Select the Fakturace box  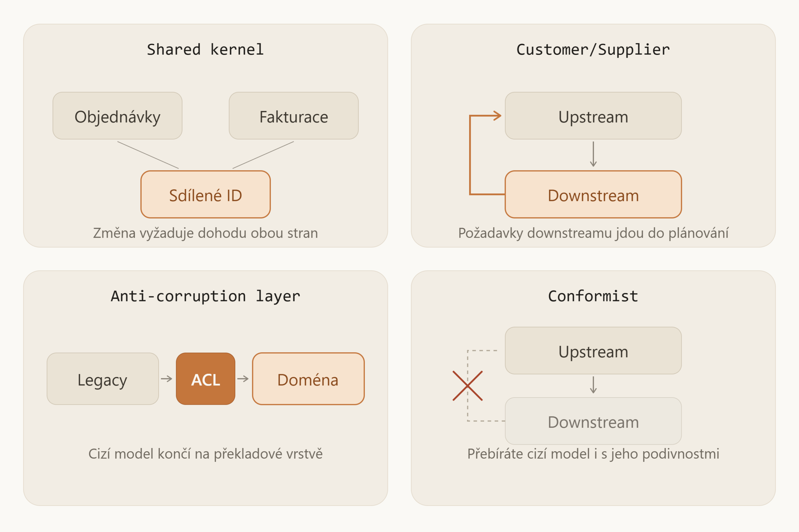click(294, 116)
